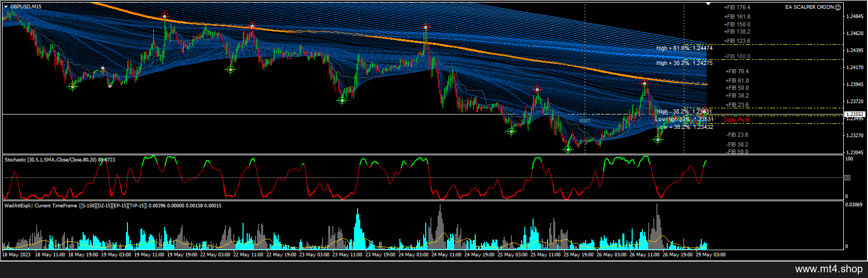Click the 'High + 61.8%: 1.24474' label
The image size is (868, 278).
(x=684, y=48)
